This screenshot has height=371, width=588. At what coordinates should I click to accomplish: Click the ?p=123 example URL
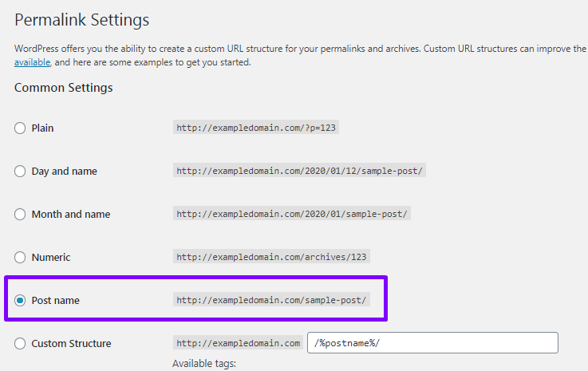256,128
